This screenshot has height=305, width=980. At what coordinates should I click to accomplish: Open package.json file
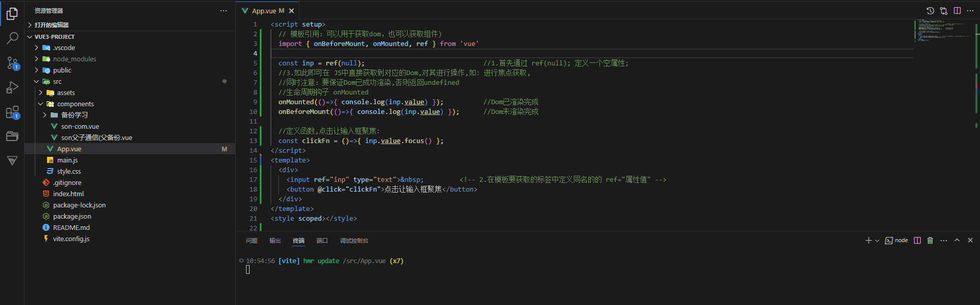click(x=130, y=216)
